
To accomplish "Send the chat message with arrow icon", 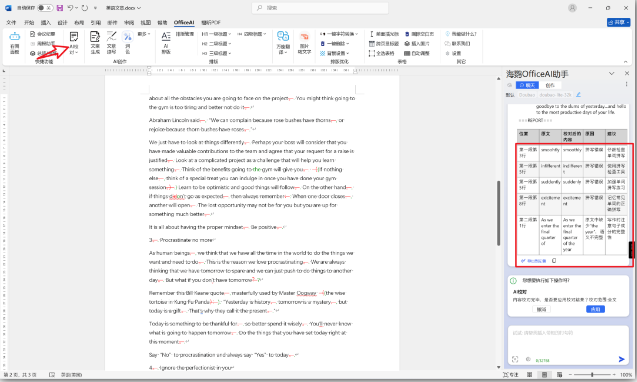I will (x=621, y=359).
